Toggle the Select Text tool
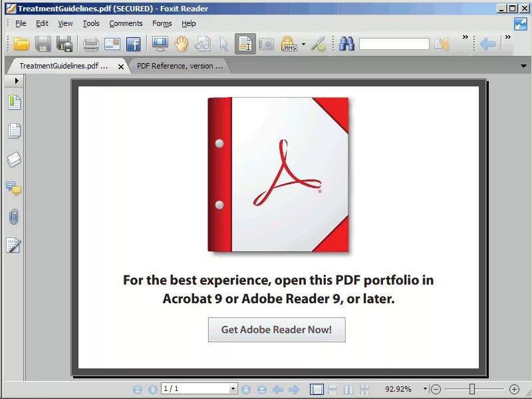This screenshot has width=532, height=399. coord(245,44)
